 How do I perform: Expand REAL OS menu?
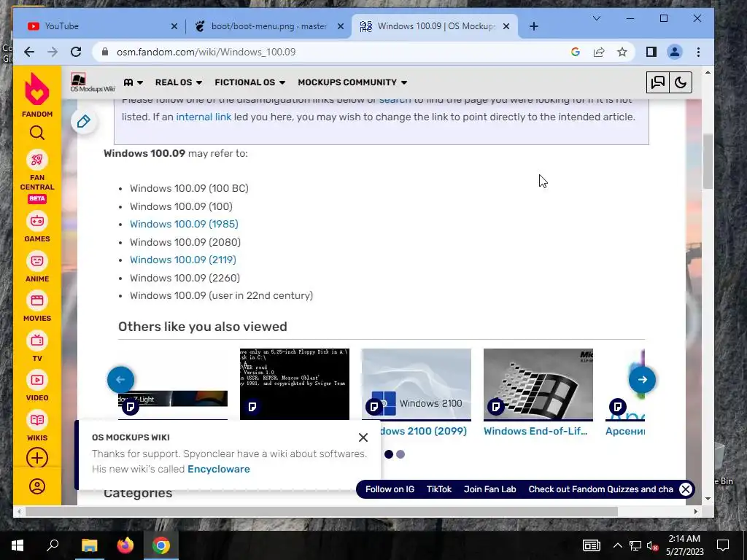coord(179,82)
